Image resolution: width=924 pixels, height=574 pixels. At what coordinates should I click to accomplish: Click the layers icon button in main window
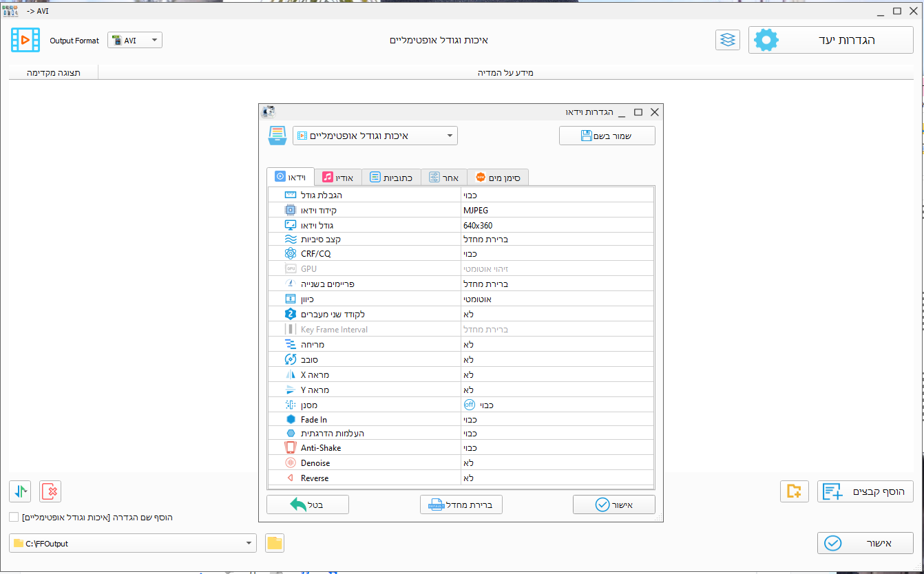(728, 41)
